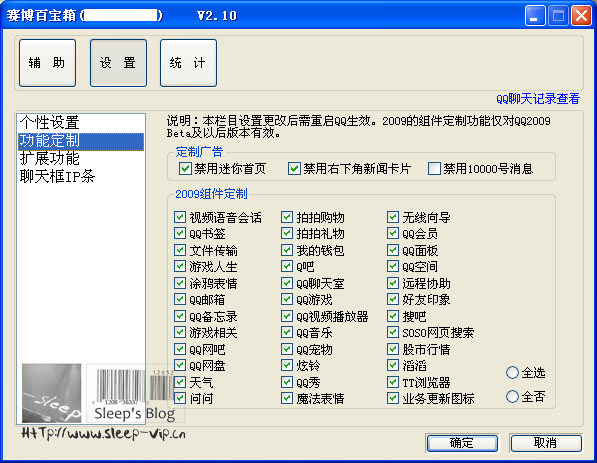The image size is (597, 463).
Task: Toggle 游戏人生 checkbox
Action: point(180,267)
